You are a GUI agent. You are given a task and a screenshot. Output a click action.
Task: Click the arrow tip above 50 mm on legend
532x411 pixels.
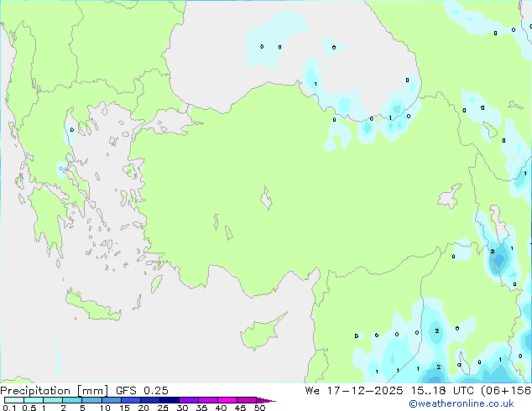point(266,400)
